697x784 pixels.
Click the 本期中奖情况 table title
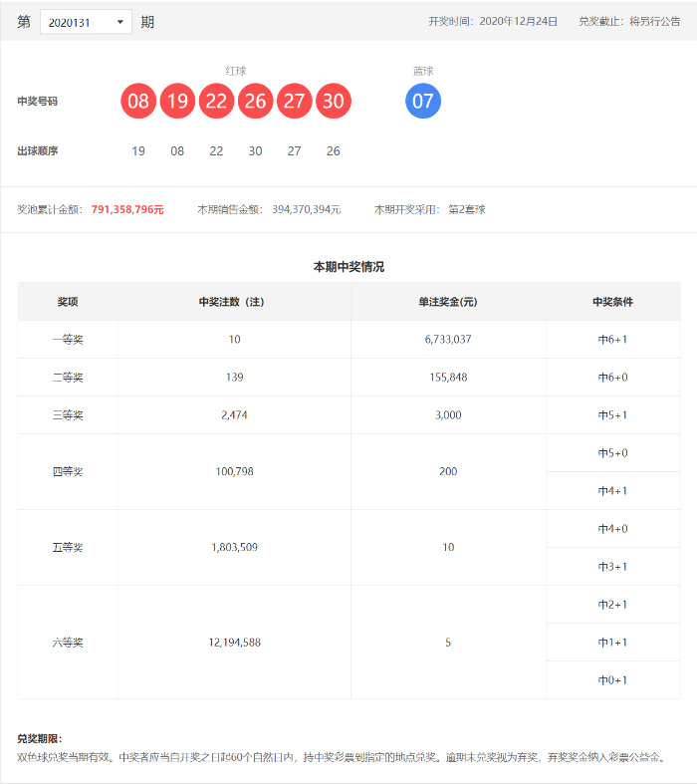(x=348, y=267)
